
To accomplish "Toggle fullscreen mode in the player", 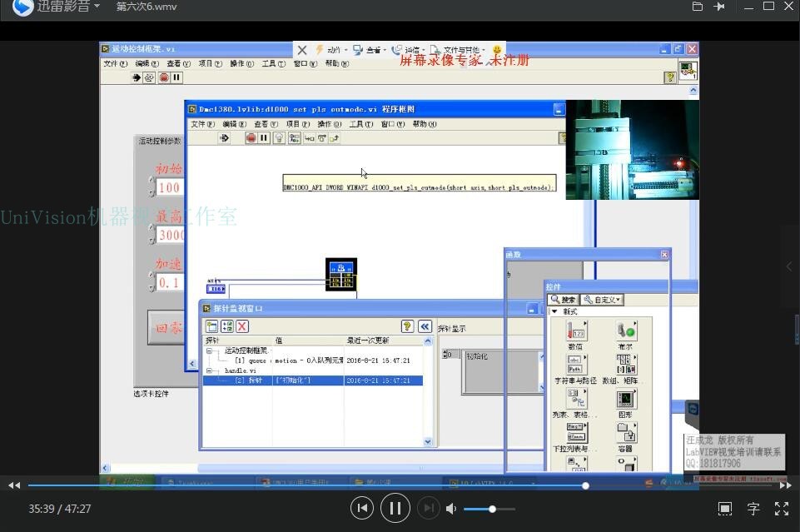I will [782, 509].
